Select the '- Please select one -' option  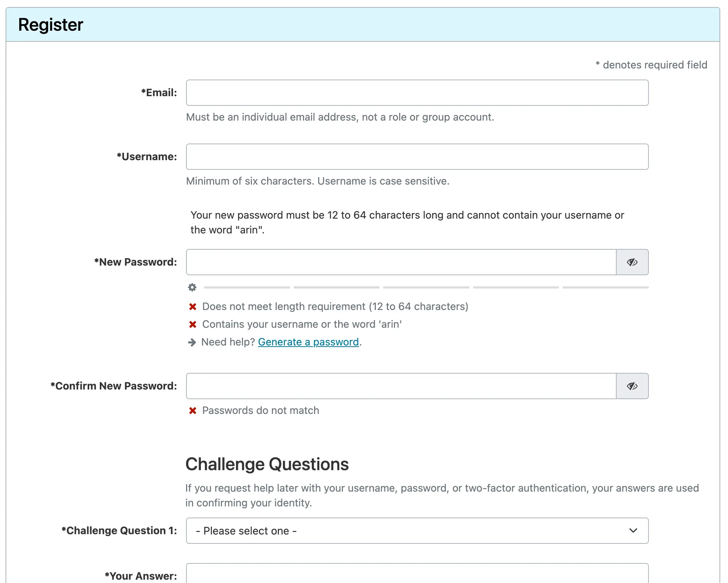pos(246,530)
